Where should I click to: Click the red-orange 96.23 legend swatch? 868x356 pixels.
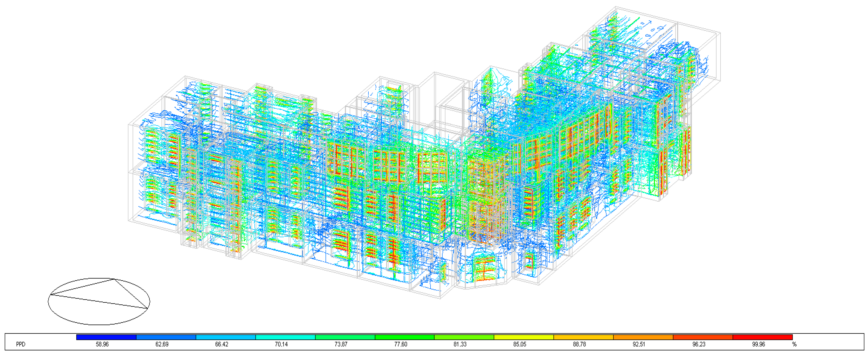702,337
